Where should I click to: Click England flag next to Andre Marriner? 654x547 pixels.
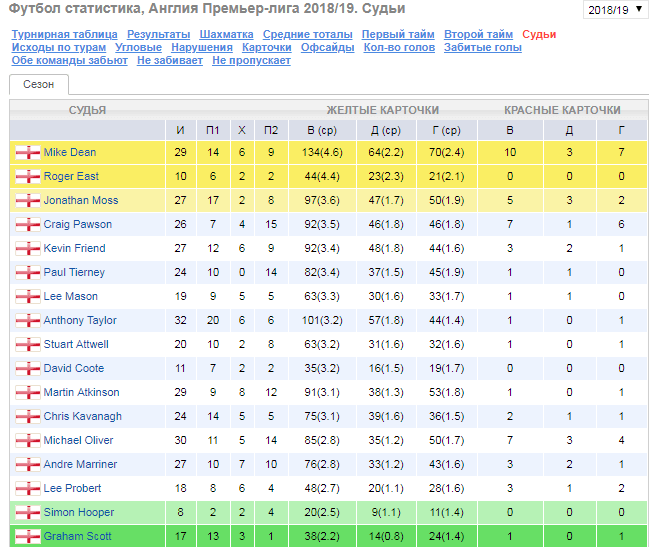(28, 465)
